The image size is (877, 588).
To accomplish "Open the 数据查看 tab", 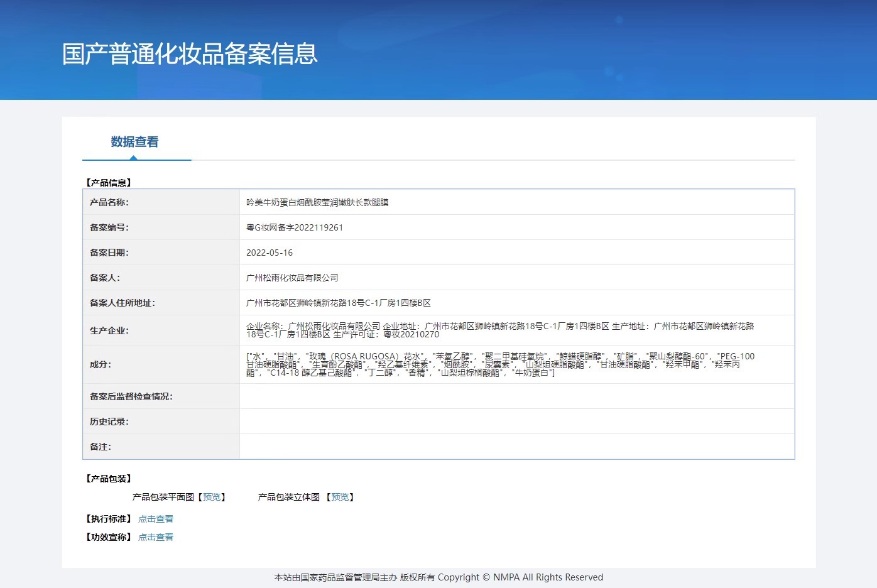I will tap(134, 142).
